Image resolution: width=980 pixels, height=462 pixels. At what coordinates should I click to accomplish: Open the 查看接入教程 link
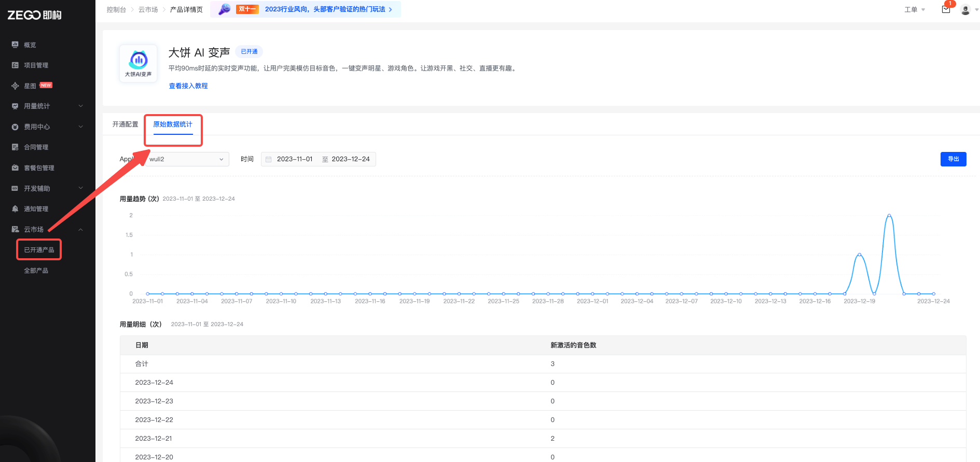coord(188,86)
